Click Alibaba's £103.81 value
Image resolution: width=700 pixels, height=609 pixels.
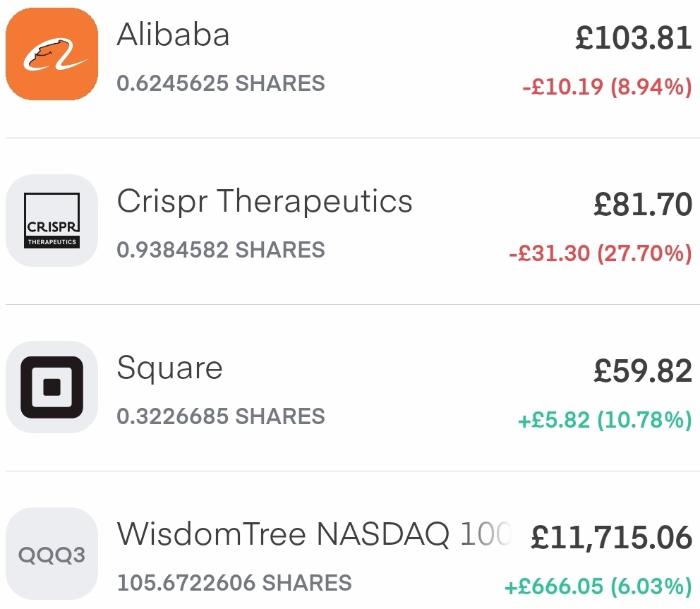(x=633, y=37)
